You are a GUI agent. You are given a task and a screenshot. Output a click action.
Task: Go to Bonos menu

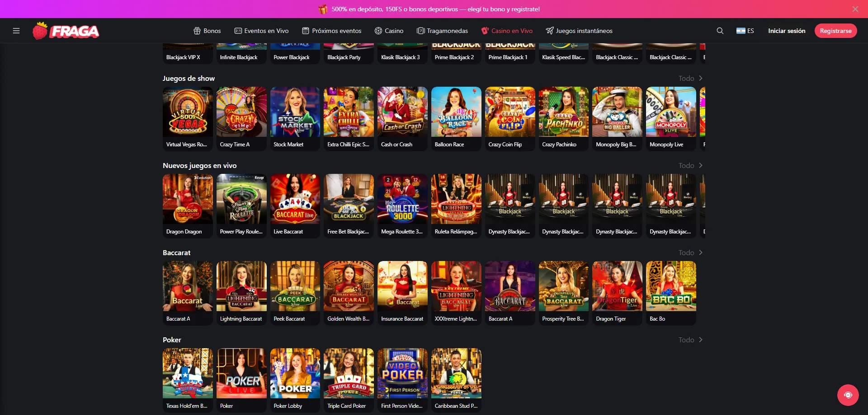point(207,31)
